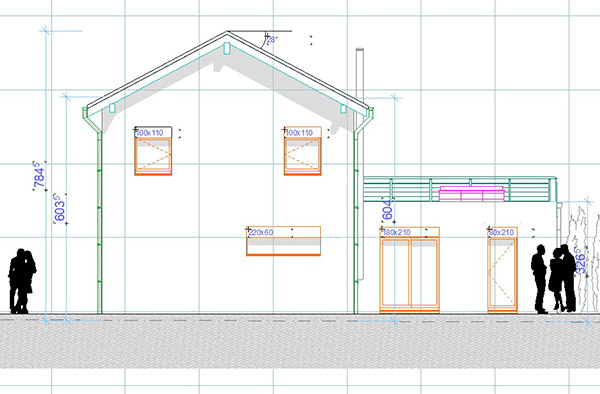Image resolution: width=600 pixels, height=394 pixels.
Task: Select the 326⁵ dimension text beside the tree
Action: [580, 261]
